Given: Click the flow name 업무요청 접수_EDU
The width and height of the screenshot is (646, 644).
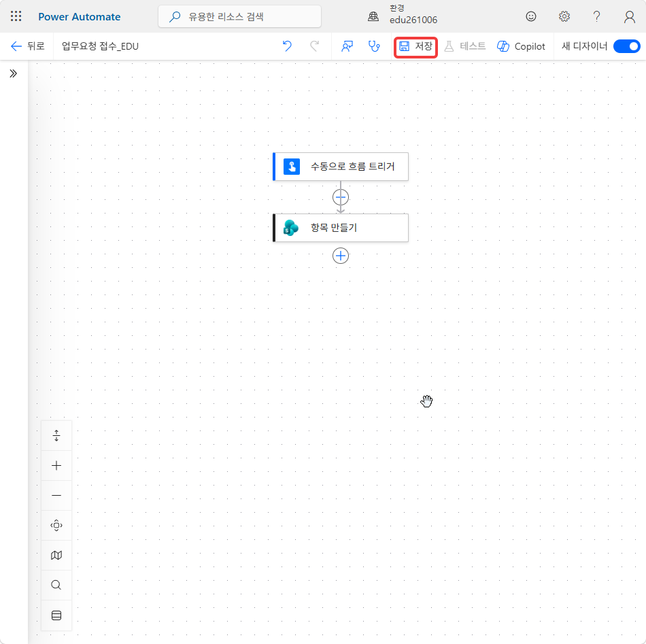Looking at the screenshot, I should coord(100,46).
